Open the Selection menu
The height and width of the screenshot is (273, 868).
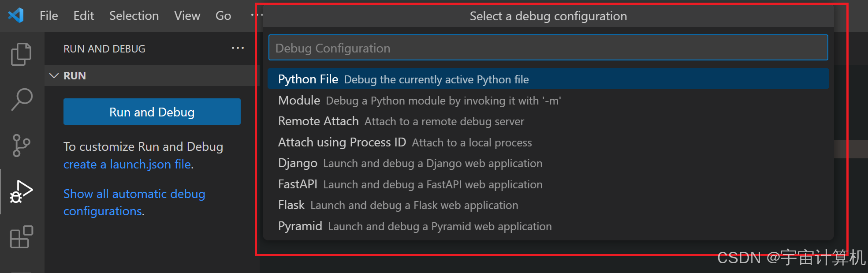134,16
